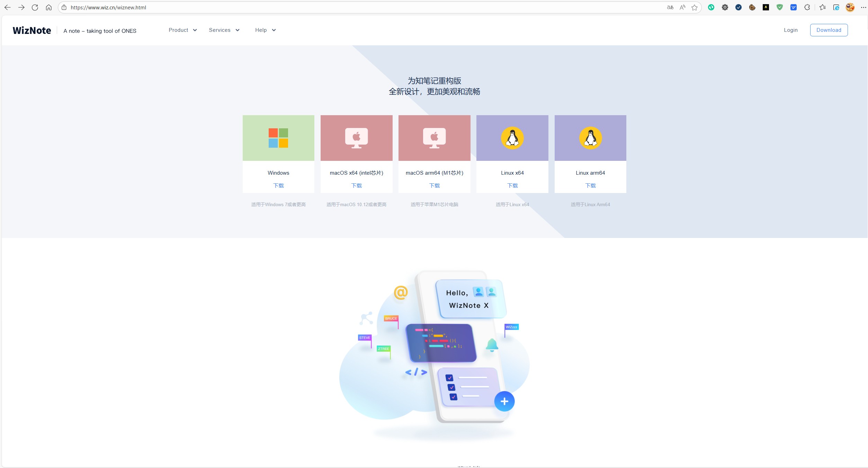Click the macOS arm64 M1 Apple icon
Viewport: 868px width, 468px height.
[434, 138]
